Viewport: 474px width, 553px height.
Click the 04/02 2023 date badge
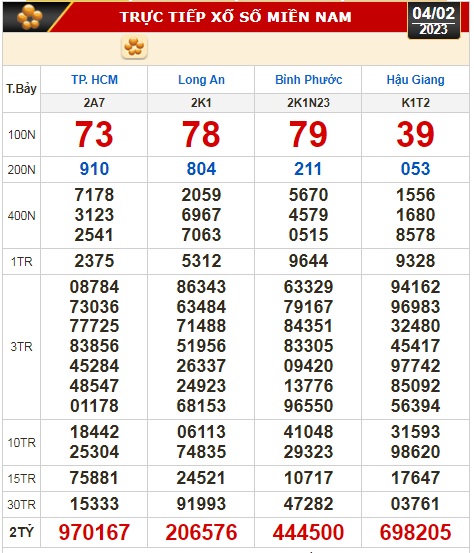pyautogui.click(x=434, y=20)
